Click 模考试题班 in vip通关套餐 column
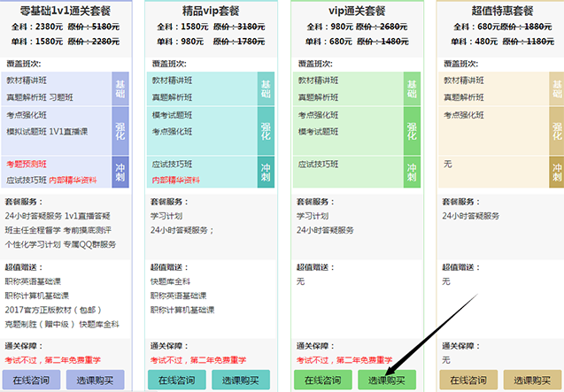This screenshot has width=564, height=392. click(319, 130)
